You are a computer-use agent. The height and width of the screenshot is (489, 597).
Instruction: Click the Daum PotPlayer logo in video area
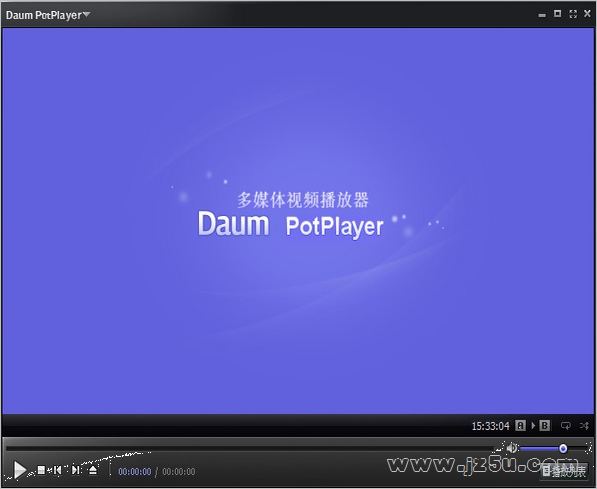pos(290,224)
